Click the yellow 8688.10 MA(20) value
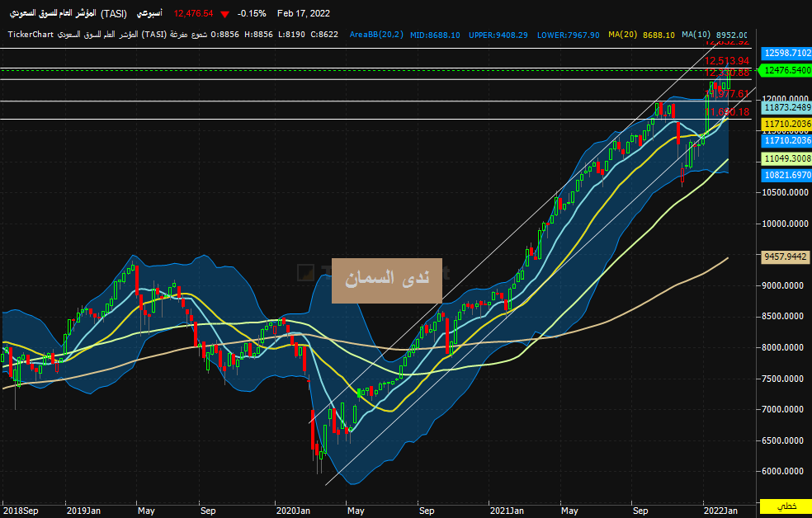 [x=659, y=35]
